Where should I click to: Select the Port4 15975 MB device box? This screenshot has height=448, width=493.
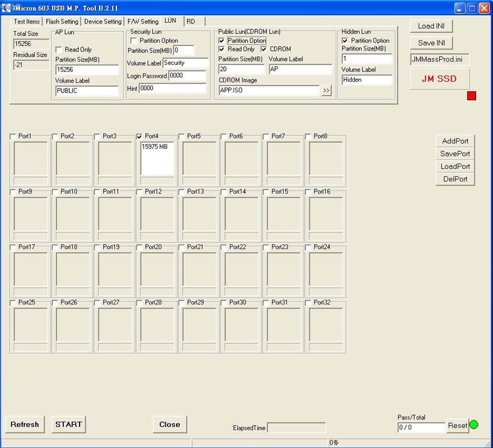pyautogui.click(x=157, y=158)
